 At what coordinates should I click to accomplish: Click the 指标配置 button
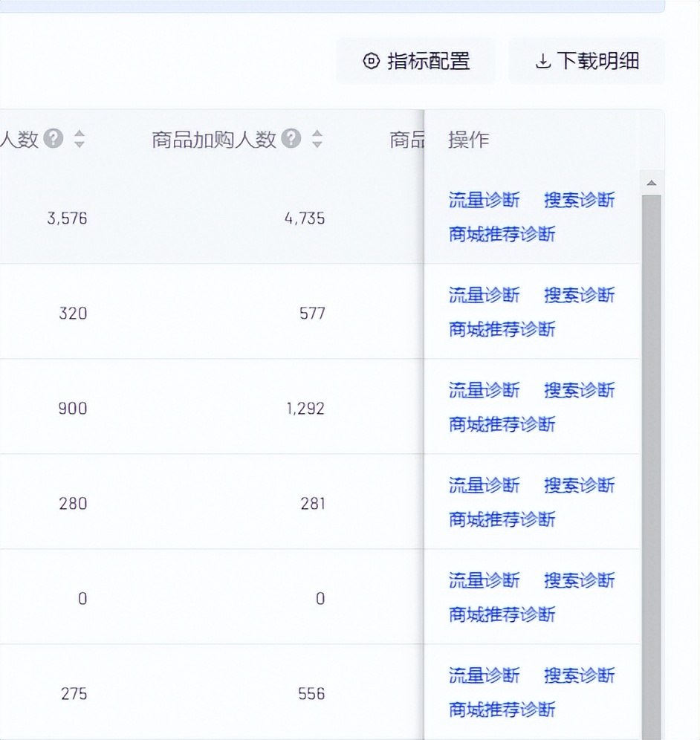coord(416,62)
